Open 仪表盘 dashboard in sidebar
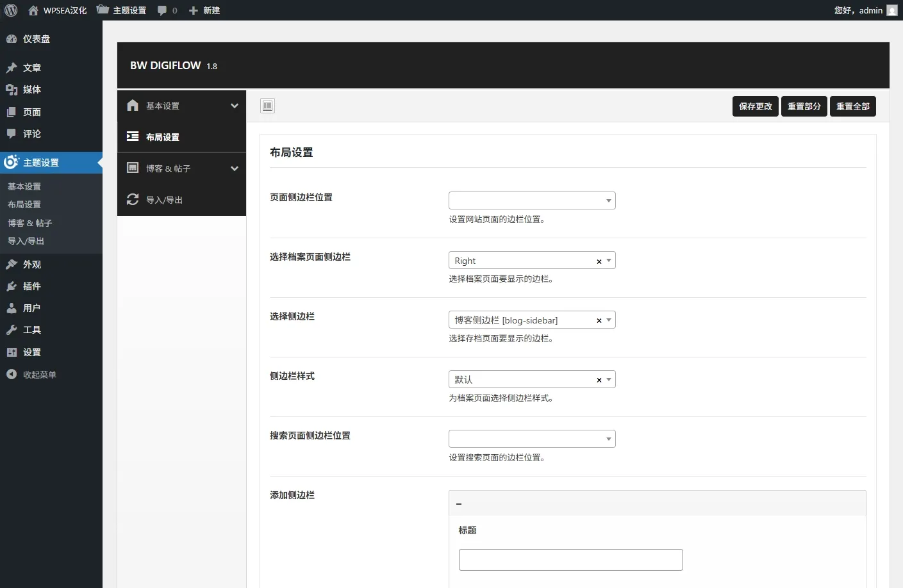This screenshot has height=588, width=903. pos(36,39)
